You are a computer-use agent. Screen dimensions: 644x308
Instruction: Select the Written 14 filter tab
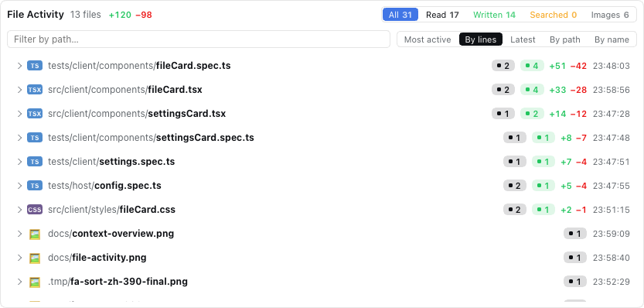pos(494,15)
